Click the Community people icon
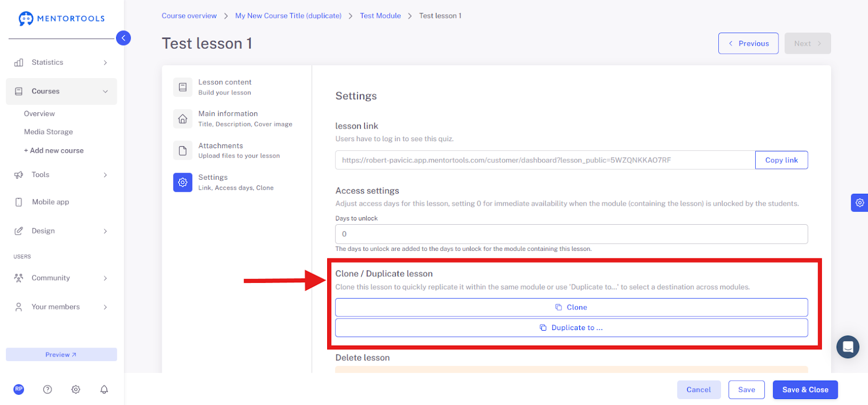The width and height of the screenshot is (868, 405). point(19,278)
